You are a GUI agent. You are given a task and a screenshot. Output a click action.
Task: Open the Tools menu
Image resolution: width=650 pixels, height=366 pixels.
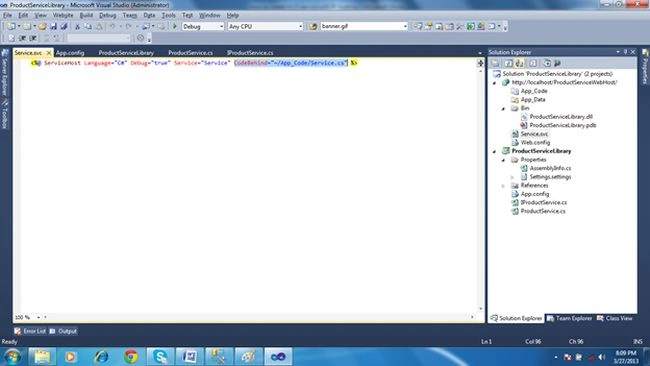click(x=168, y=15)
